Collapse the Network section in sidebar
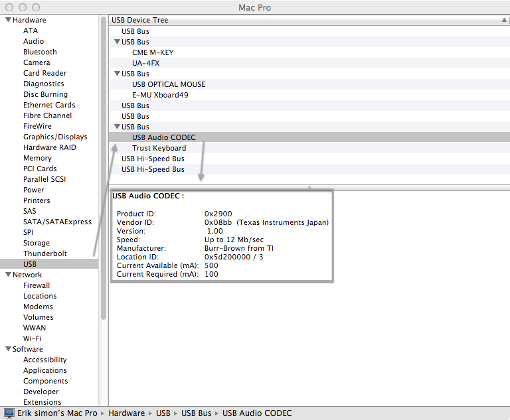 (x=8, y=275)
